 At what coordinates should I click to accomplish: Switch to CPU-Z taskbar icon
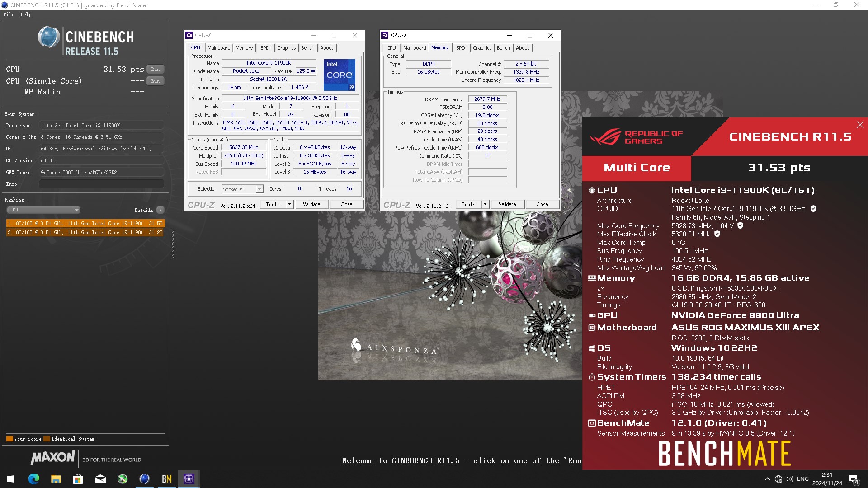[189, 479]
